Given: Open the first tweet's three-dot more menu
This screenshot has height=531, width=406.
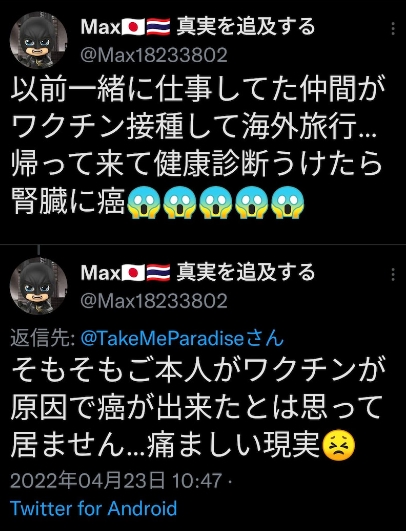Looking at the screenshot, I should coord(393,29).
